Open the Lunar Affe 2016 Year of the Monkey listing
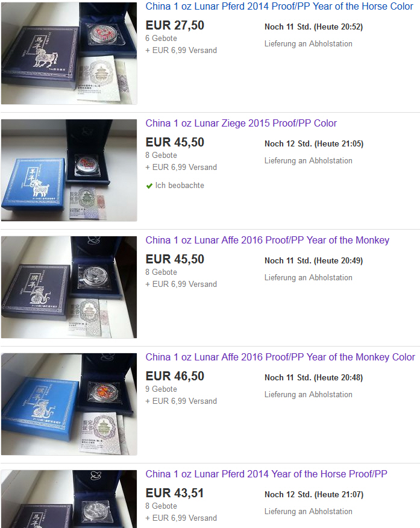This screenshot has height=528, width=420. [267, 240]
